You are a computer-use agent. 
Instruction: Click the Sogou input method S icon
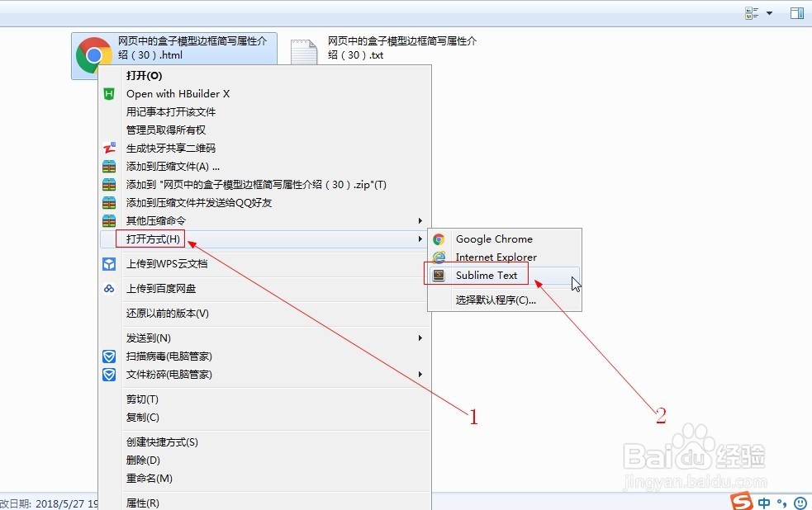pyautogui.click(x=742, y=501)
